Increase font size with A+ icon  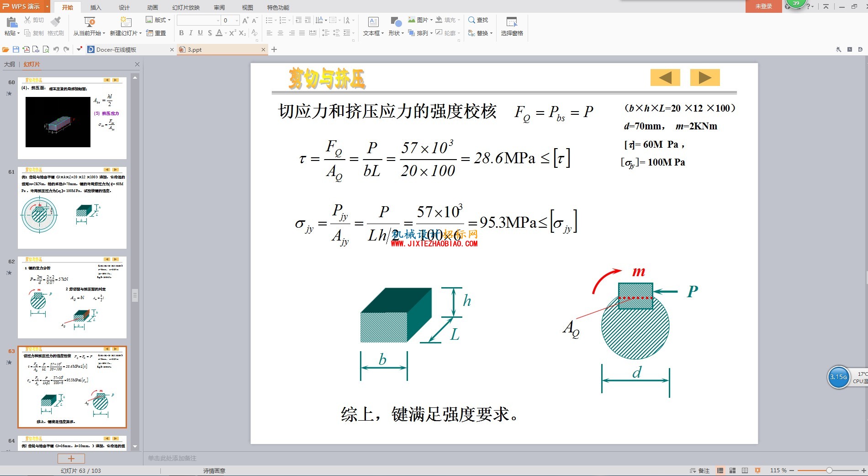(246, 20)
